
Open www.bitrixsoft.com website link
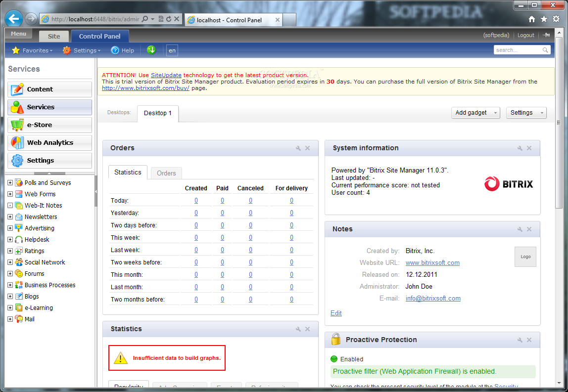(x=432, y=263)
